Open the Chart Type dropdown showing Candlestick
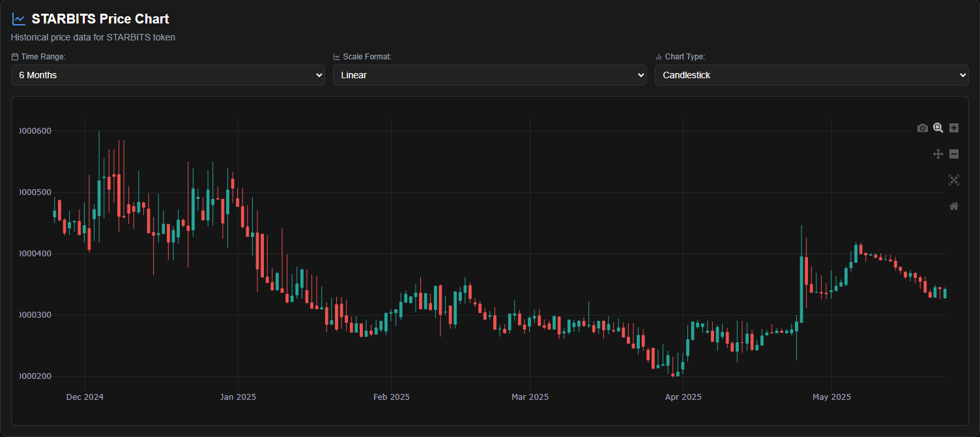Screen dimensions: 980x437 point(812,75)
